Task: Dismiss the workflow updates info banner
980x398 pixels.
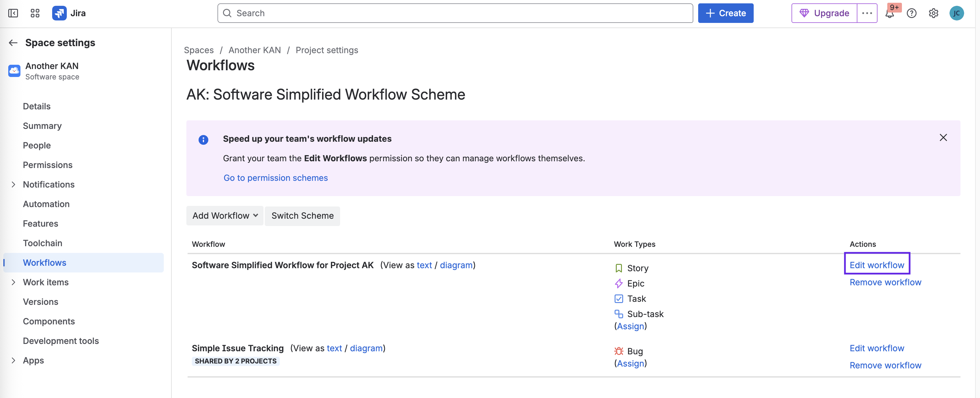Action: point(943,137)
